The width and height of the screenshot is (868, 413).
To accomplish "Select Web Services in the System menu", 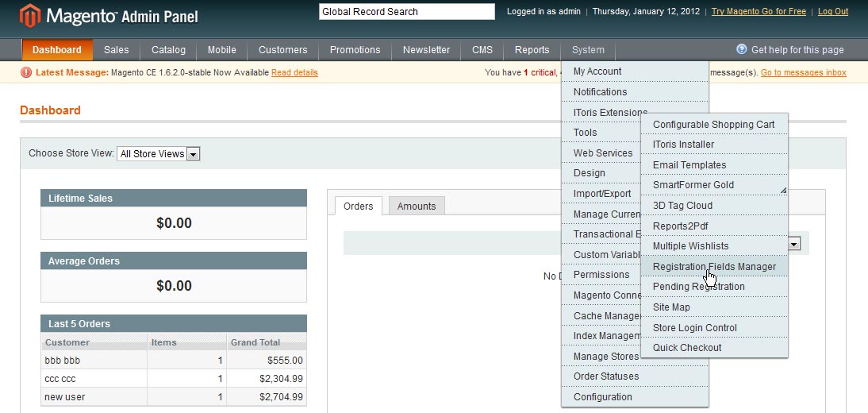I will (601, 152).
